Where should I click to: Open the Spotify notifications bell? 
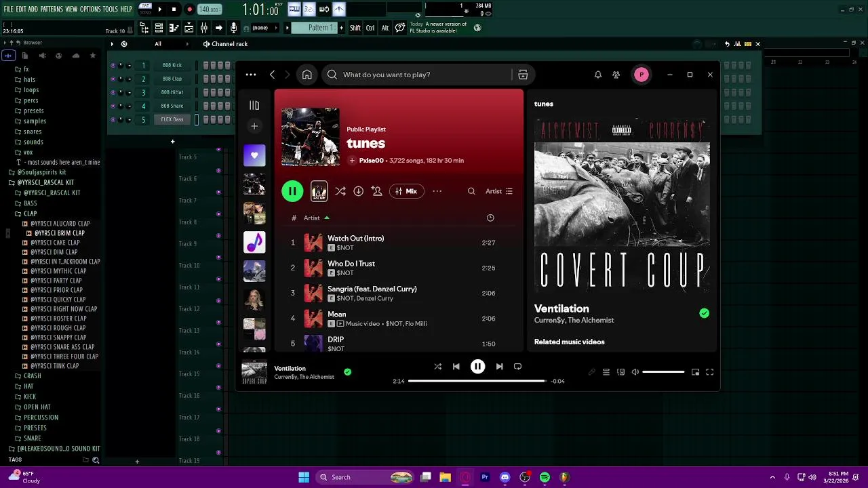click(x=598, y=75)
